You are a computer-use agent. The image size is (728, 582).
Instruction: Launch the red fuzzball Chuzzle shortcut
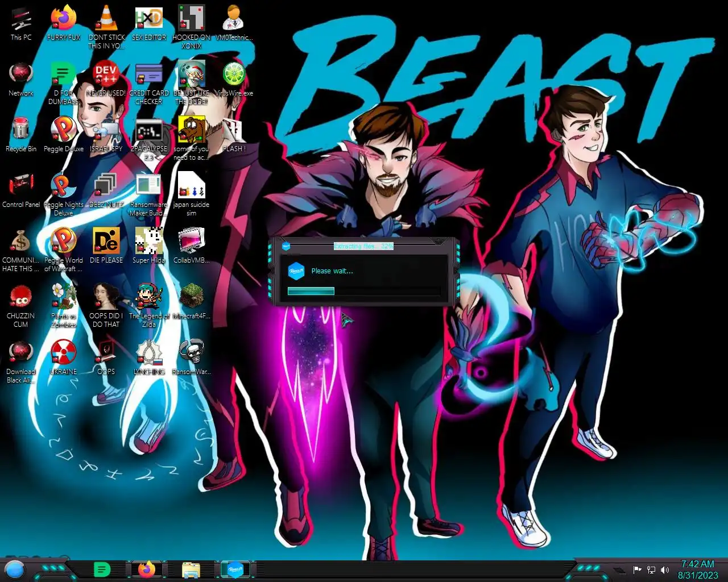click(21, 305)
